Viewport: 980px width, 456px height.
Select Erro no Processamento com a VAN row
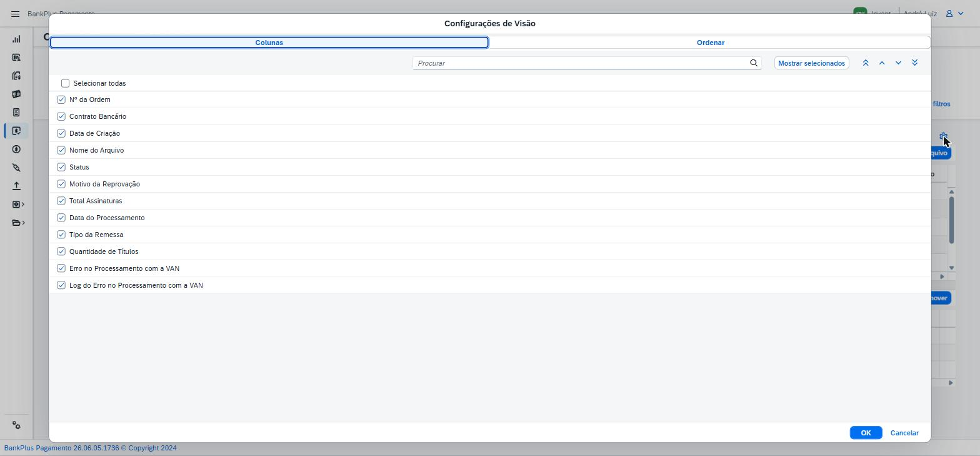[489, 268]
